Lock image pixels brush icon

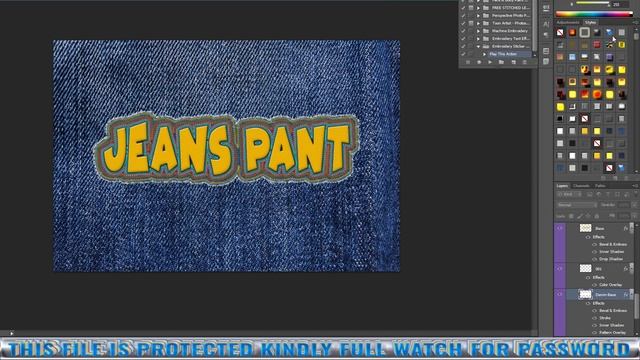coord(580,216)
